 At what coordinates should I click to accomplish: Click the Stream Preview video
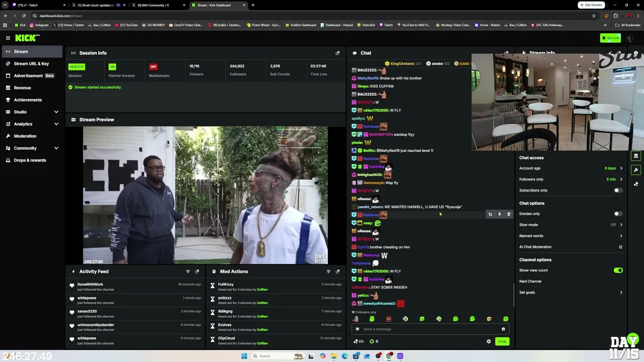click(205, 195)
